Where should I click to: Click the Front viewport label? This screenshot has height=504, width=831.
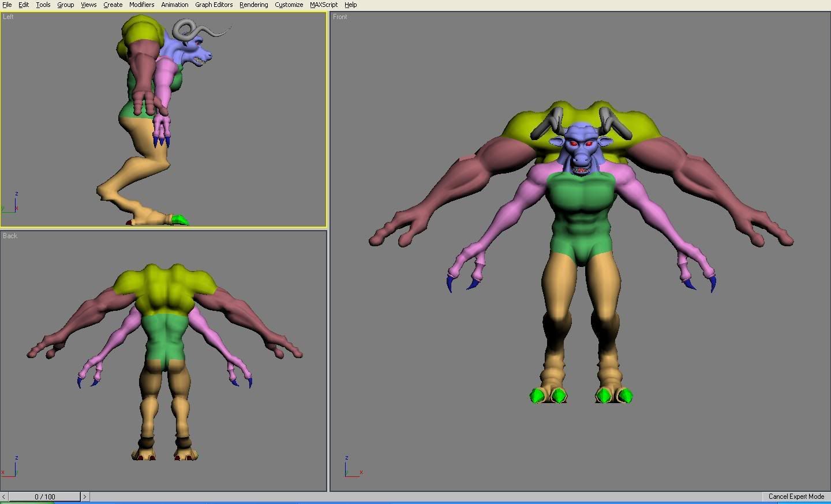340,17
